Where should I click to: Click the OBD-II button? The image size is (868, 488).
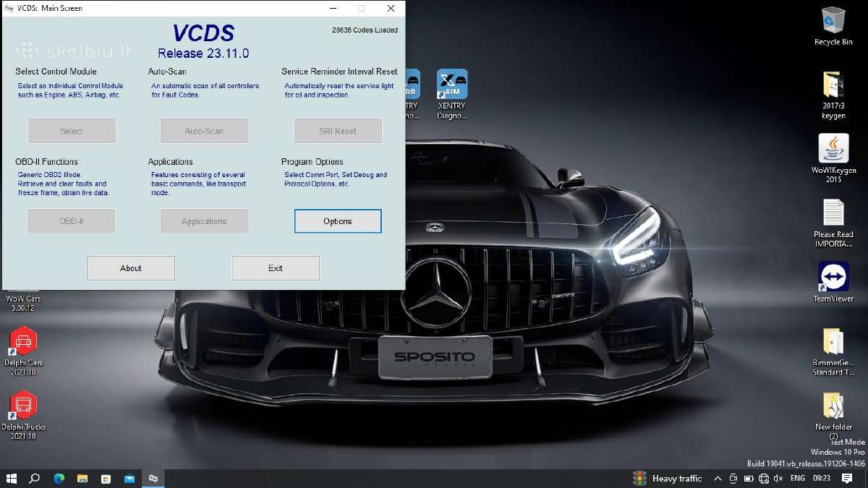tap(72, 221)
